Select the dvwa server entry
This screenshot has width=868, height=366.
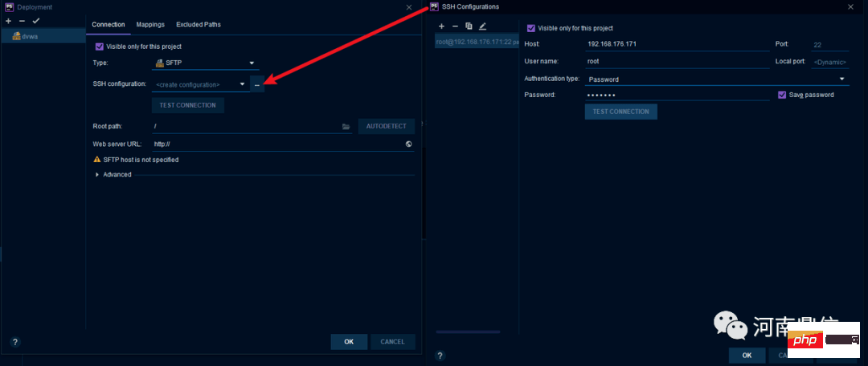(x=43, y=36)
